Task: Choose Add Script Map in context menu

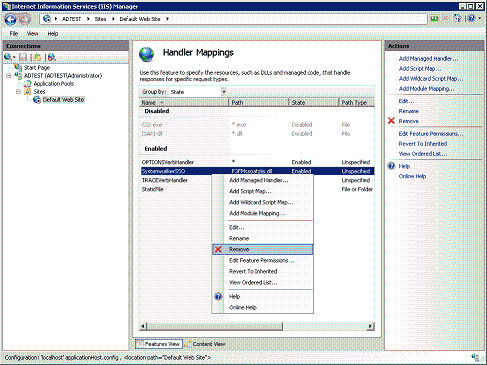Action: pyautogui.click(x=250, y=191)
